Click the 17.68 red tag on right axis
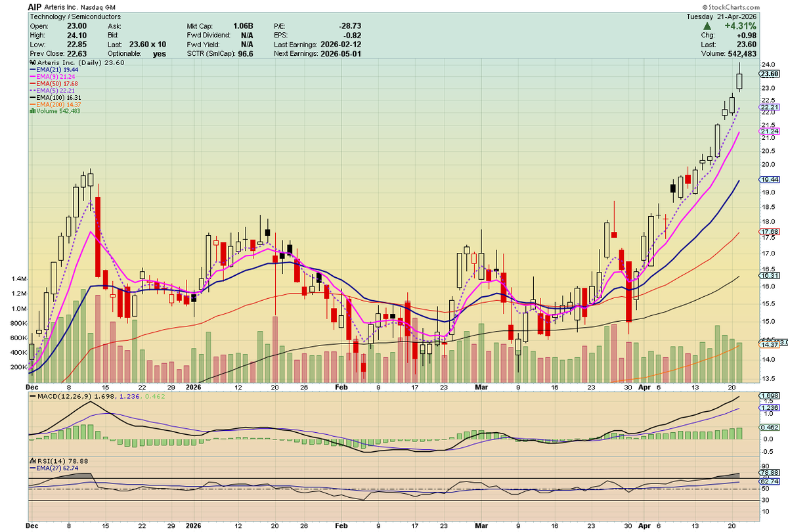788x532 pixels. [x=769, y=232]
